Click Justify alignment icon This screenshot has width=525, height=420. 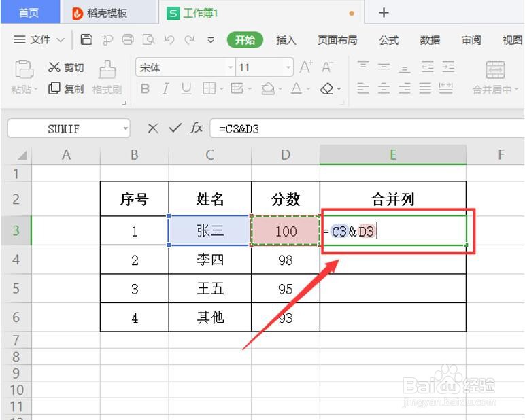tap(425, 88)
